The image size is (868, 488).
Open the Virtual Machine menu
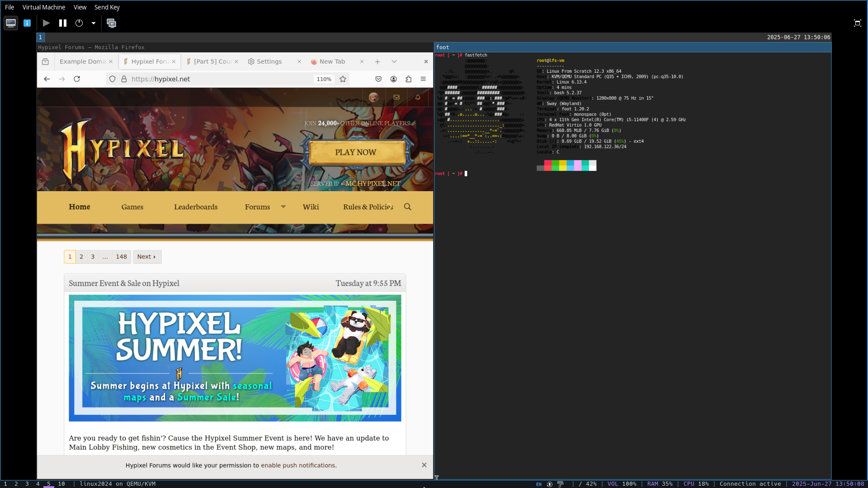coord(44,7)
